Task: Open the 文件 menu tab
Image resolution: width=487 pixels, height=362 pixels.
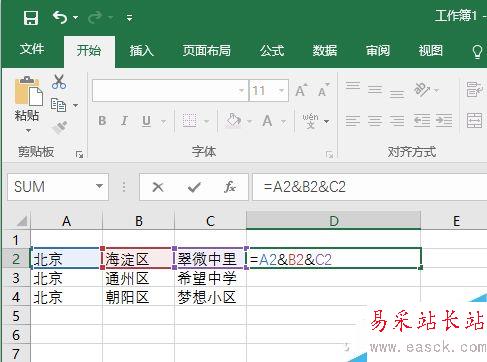Action: [32, 49]
